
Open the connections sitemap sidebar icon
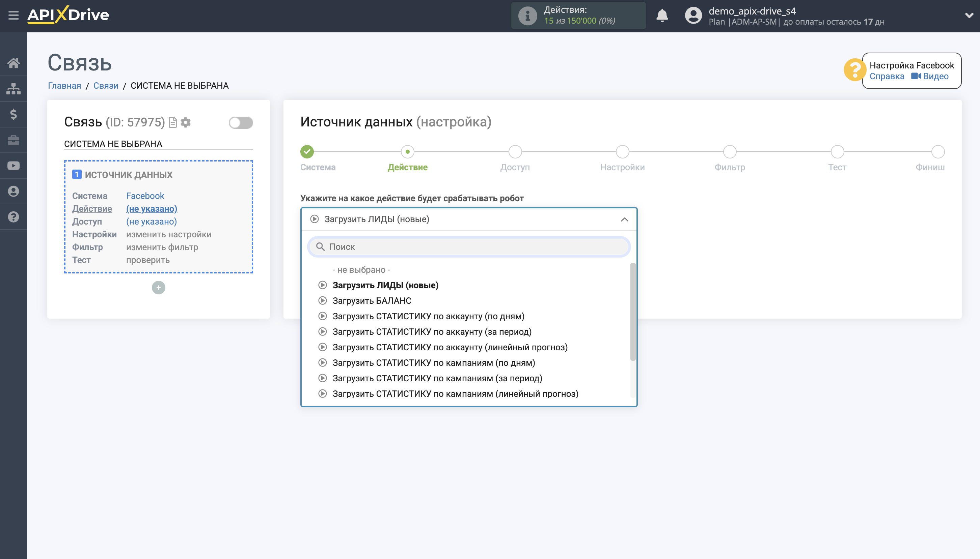click(13, 89)
